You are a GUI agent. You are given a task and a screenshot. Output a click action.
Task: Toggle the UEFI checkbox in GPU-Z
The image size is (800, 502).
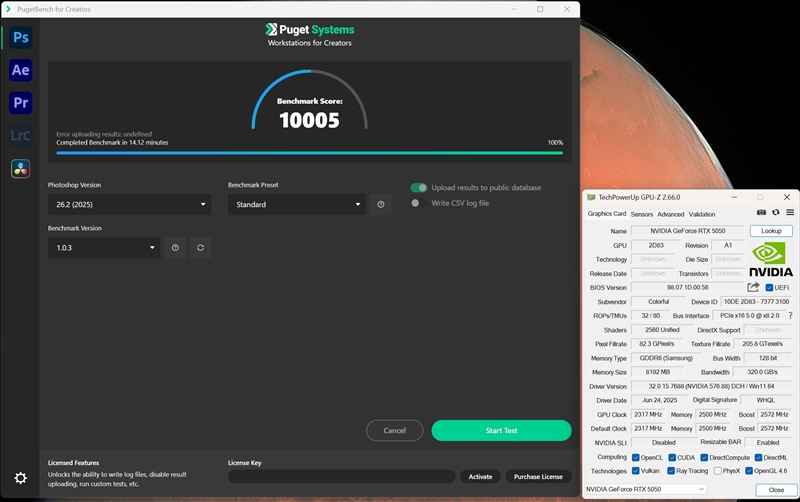[769, 288]
